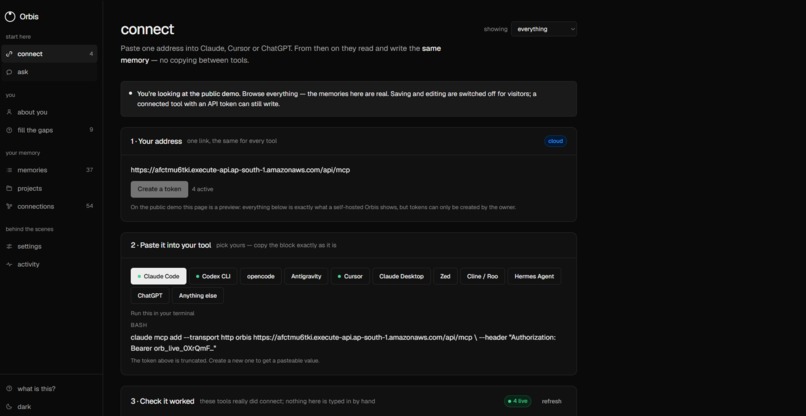Image resolution: width=806 pixels, height=416 pixels.
Task: Click the what is this help icon
Action: pyautogui.click(x=9, y=389)
